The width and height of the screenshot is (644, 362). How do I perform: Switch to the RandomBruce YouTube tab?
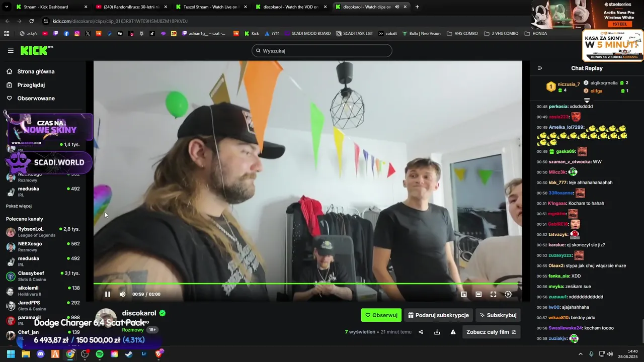pos(131,7)
